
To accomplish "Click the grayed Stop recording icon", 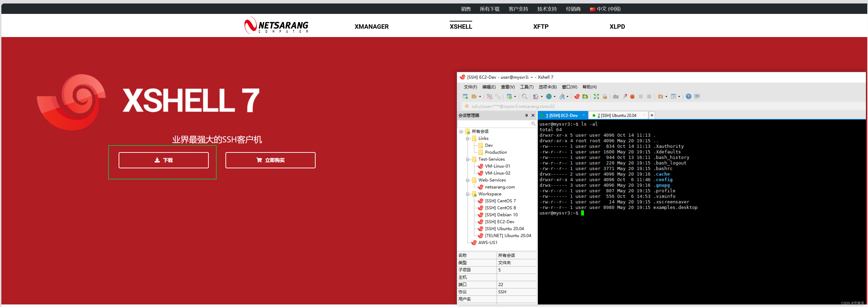I will (x=649, y=97).
